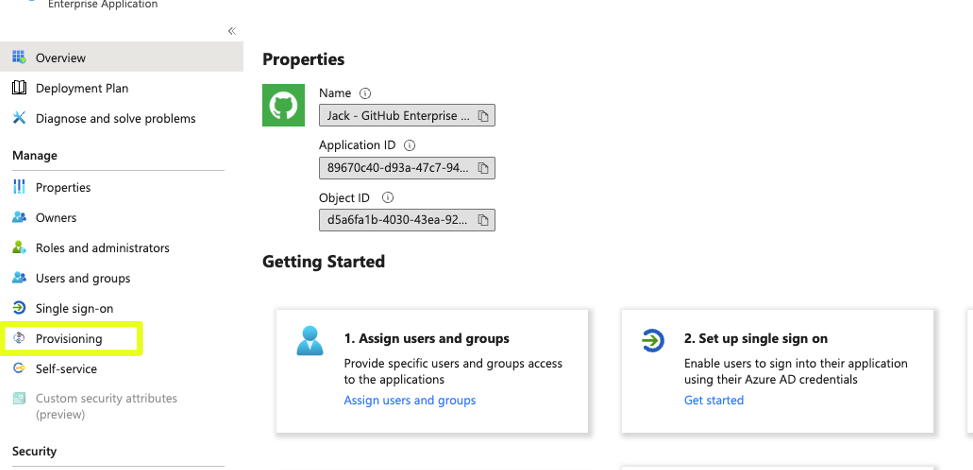Click Get started for single sign on
The height and width of the screenshot is (470, 973).
click(x=714, y=400)
